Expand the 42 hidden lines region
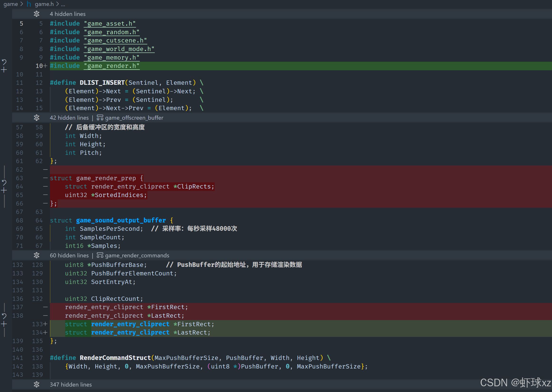Image resolution: width=552 pixels, height=392 pixels. 37,118
